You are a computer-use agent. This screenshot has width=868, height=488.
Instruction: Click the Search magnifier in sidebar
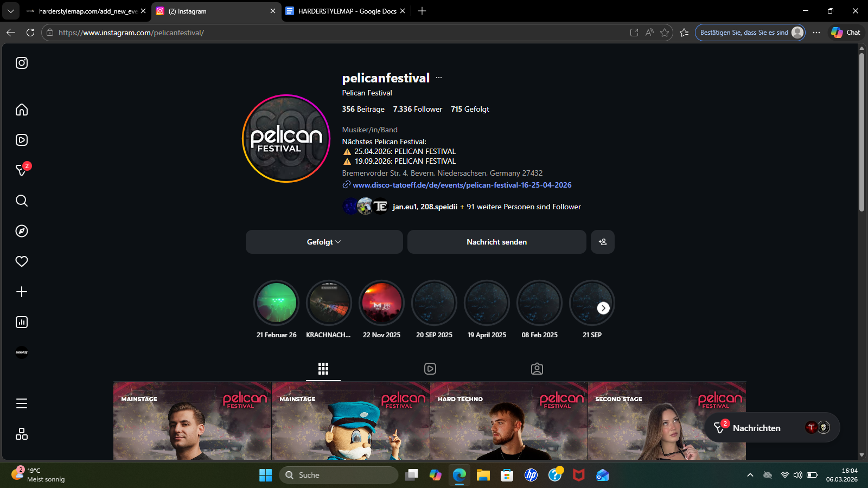tap(22, 201)
